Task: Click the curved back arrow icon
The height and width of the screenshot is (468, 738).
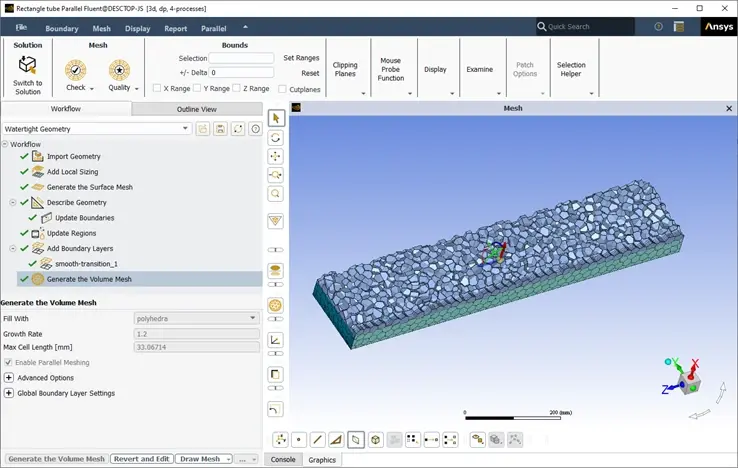Action: tap(276, 409)
